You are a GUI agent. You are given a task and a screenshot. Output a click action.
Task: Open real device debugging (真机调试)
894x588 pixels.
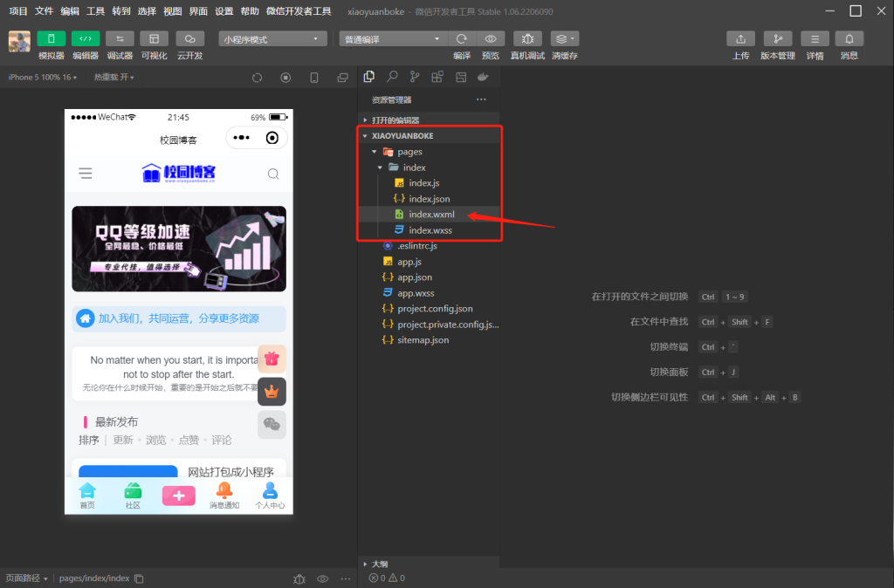coord(527,39)
